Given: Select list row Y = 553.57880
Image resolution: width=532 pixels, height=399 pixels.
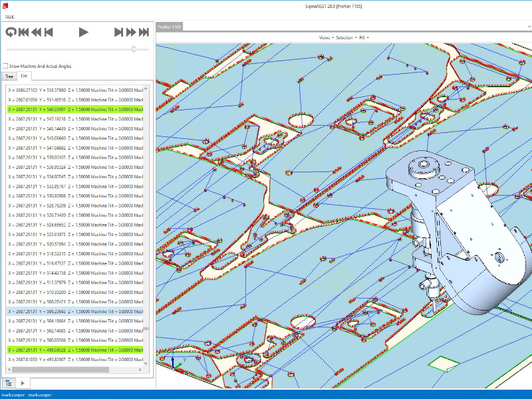Looking at the screenshot, I should pyautogui.click(x=75, y=90).
